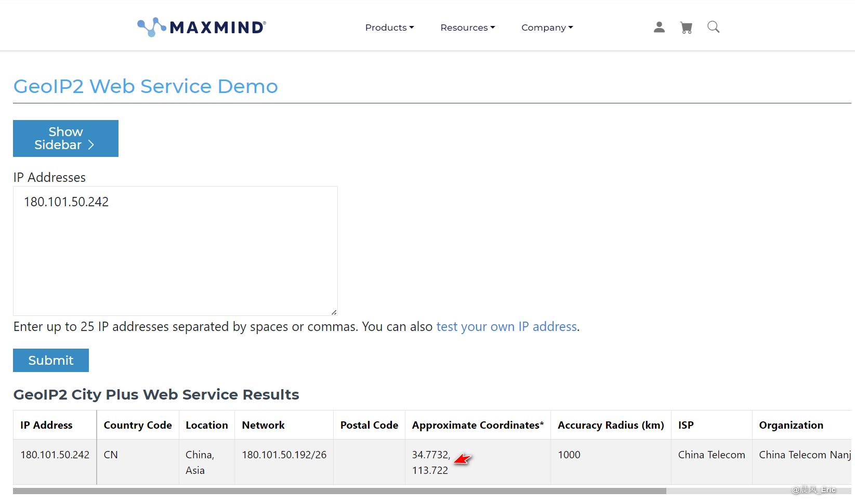Viewport: 855px width, 504px height.
Task: Click the Country Code column header
Action: [x=138, y=425]
